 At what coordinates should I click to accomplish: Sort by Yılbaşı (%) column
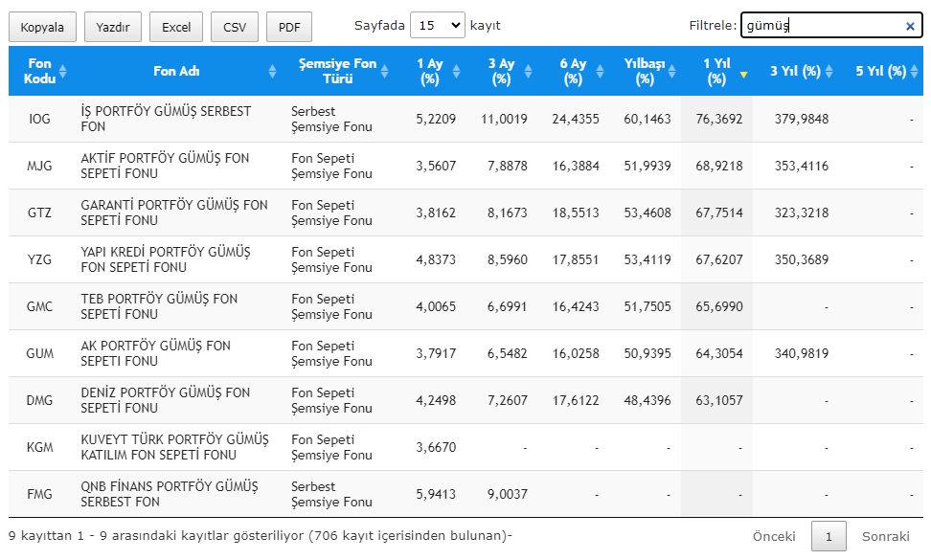[x=646, y=71]
